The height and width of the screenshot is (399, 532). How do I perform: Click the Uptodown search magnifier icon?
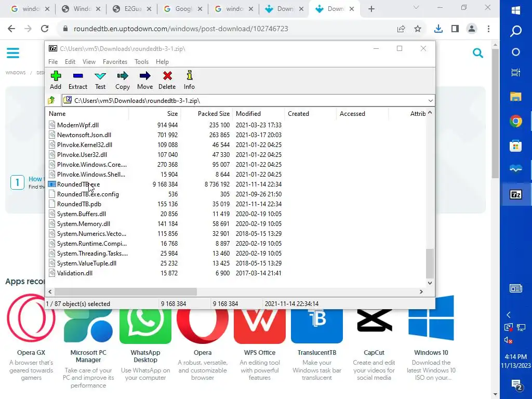[478, 53]
